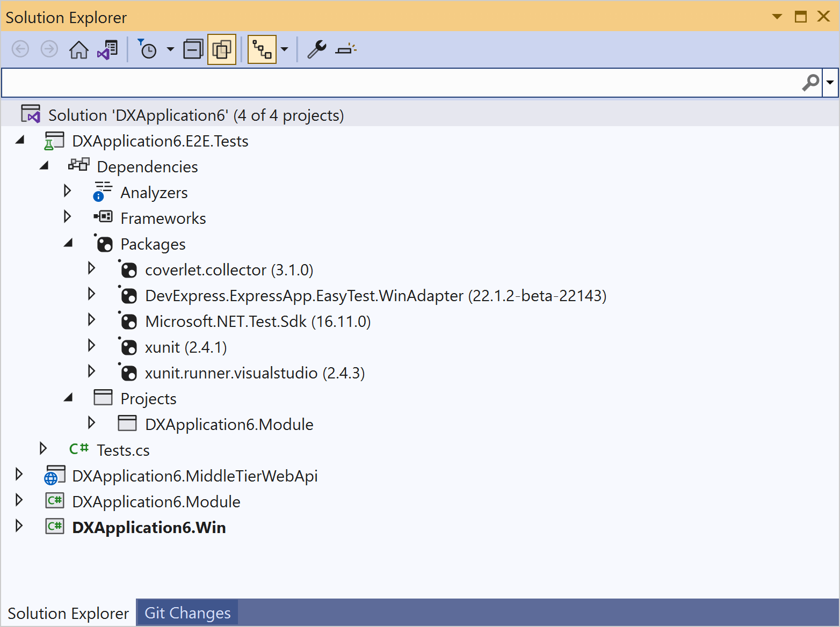Click the Solution Explorer search magnifier icon
The height and width of the screenshot is (627, 840).
pyautogui.click(x=810, y=82)
